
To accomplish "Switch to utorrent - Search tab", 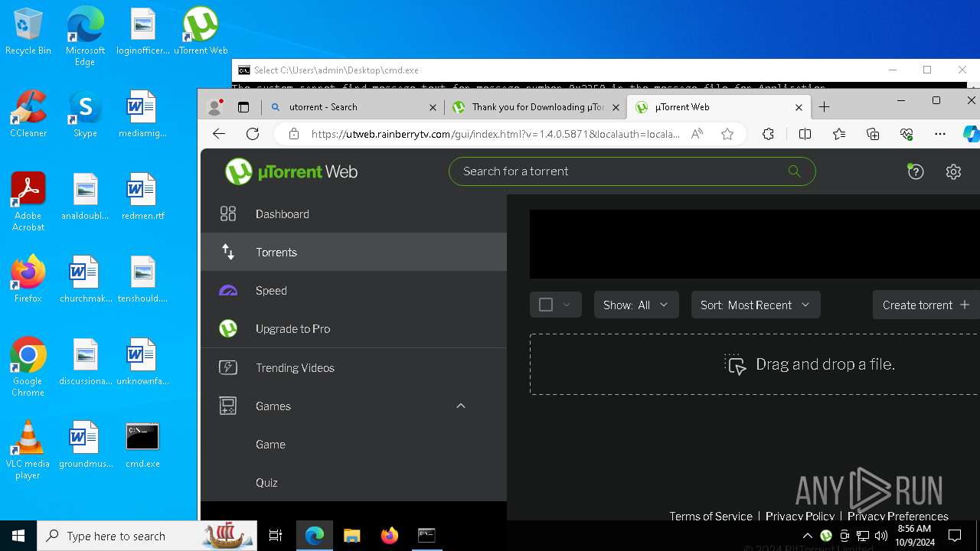I will (352, 107).
